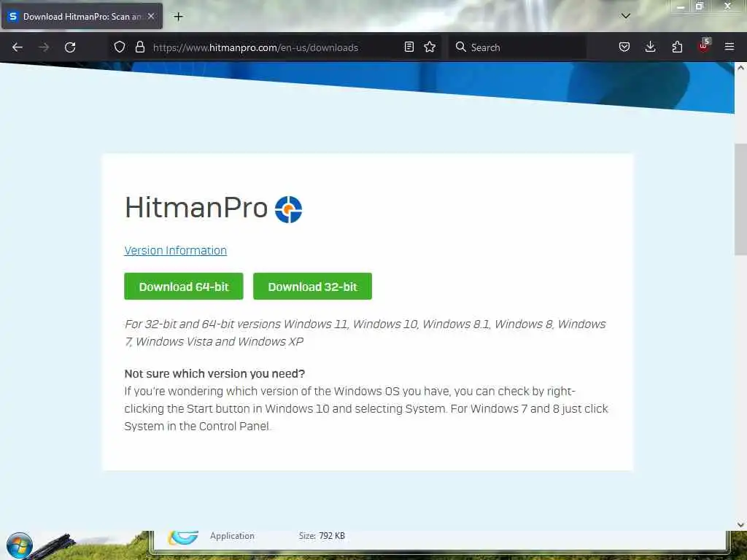
Task: Click the Download 64-bit button
Action: 183,286
